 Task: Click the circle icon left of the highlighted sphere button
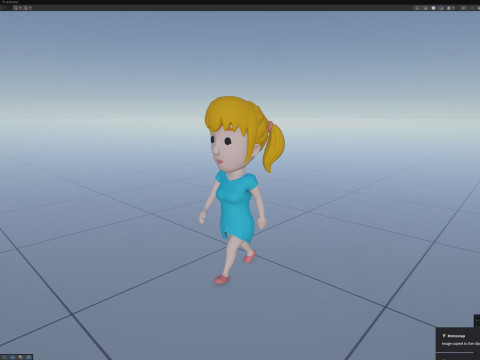[x=425, y=8]
